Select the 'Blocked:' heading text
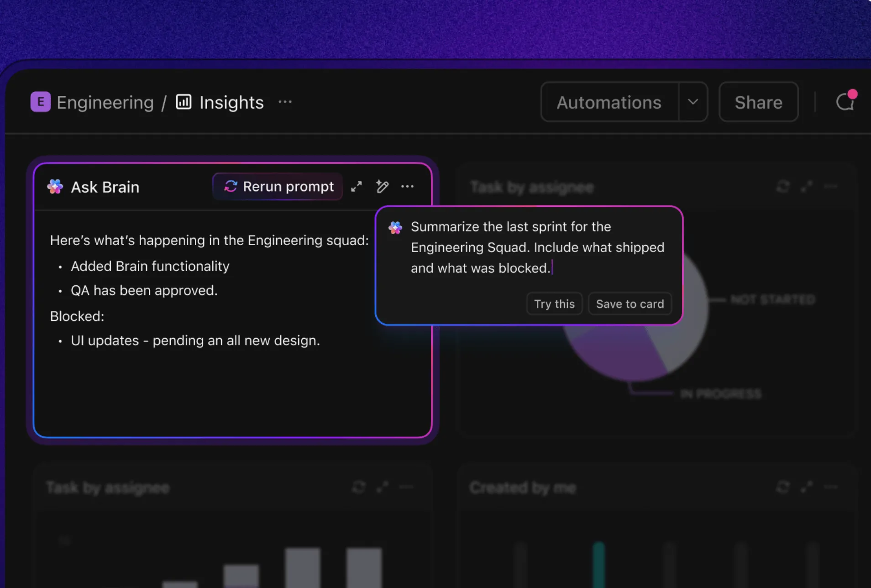Viewport: 871px width, 588px height. [x=77, y=316]
